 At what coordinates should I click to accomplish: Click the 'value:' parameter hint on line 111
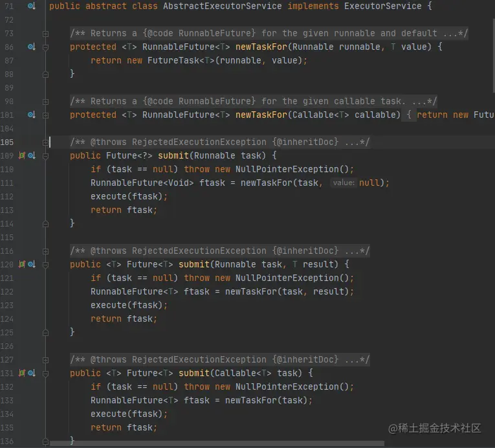coord(344,183)
